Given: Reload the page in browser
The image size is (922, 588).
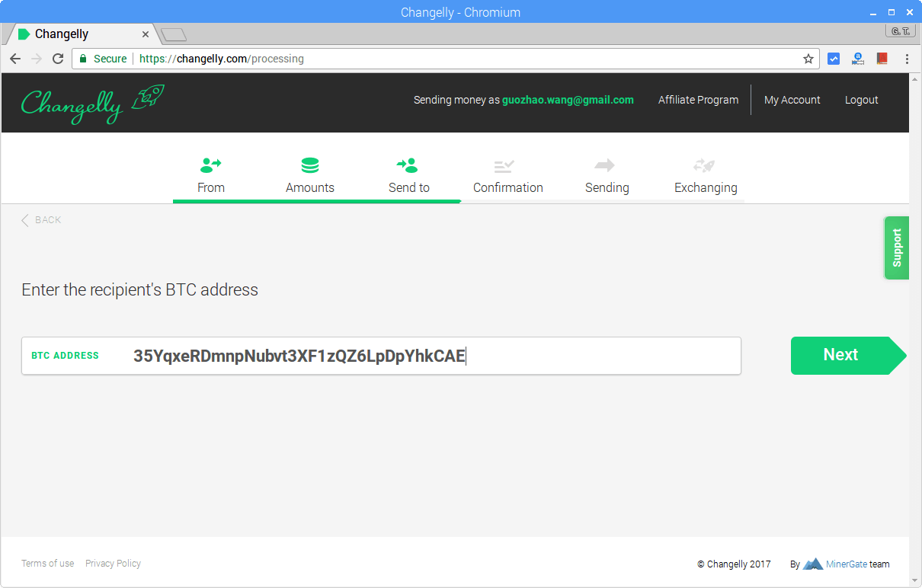Looking at the screenshot, I should coord(58,59).
